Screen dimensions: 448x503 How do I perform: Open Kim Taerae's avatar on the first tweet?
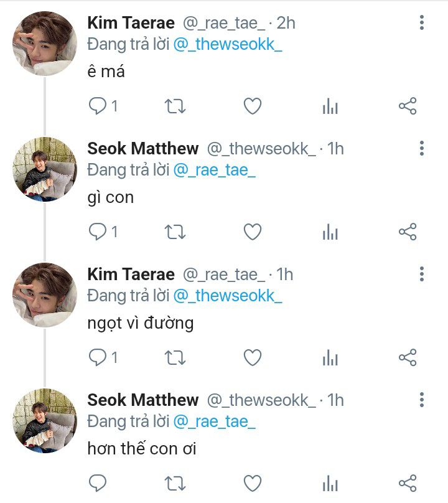pyautogui.click(x=45, y=44)
